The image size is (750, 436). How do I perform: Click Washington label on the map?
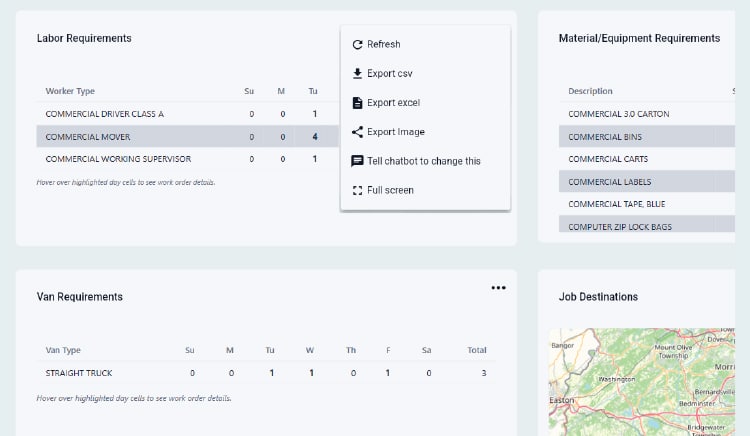[x=617, y=379]
